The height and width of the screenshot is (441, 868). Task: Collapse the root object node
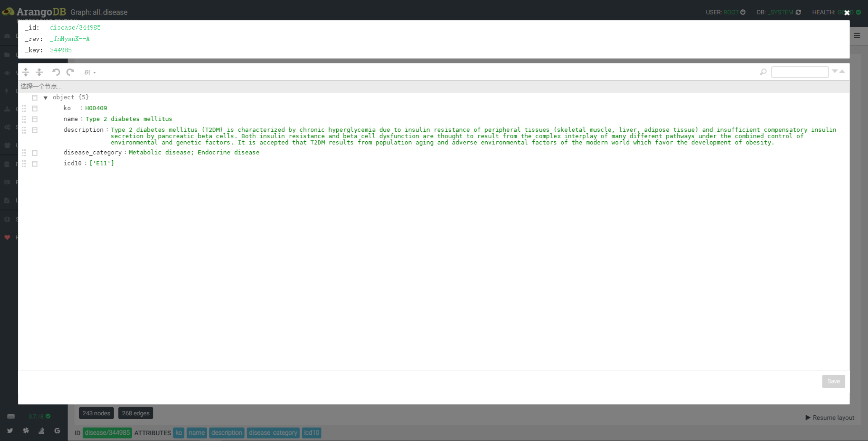(46, 98)
